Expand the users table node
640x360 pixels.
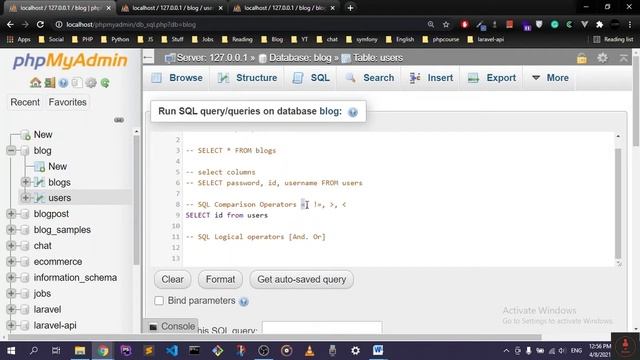25,198
